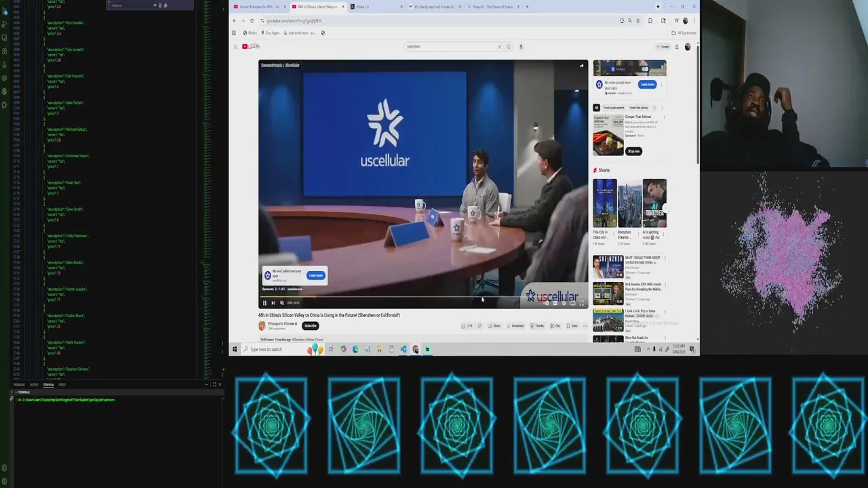The image size is (868, 488).
Task: Enter fullscreen mode in video player
Action: (x=581, y=303)
